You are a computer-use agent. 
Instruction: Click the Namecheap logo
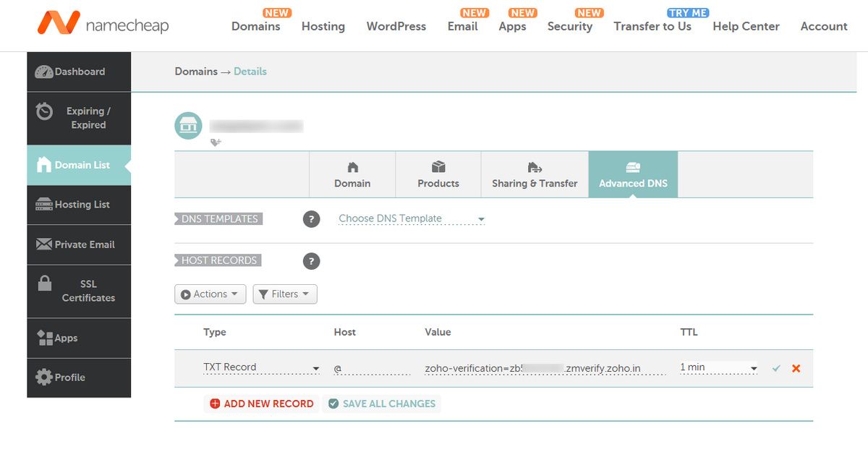[104, 25]
